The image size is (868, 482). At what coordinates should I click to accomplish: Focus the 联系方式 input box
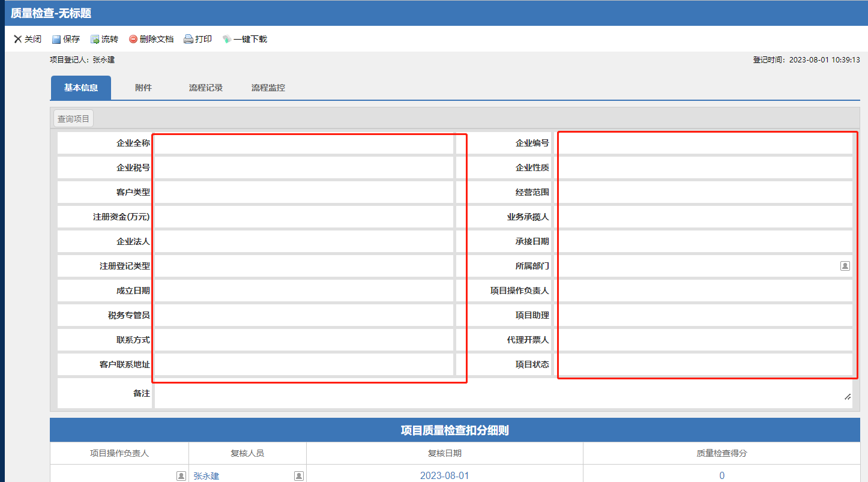pyautogui.click(x=304, y=340)
